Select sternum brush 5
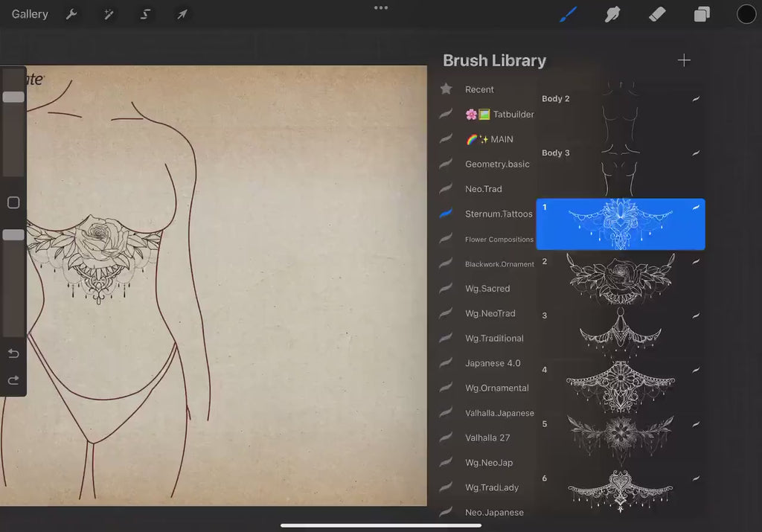The image size is (762, 532). coord(621,442)
